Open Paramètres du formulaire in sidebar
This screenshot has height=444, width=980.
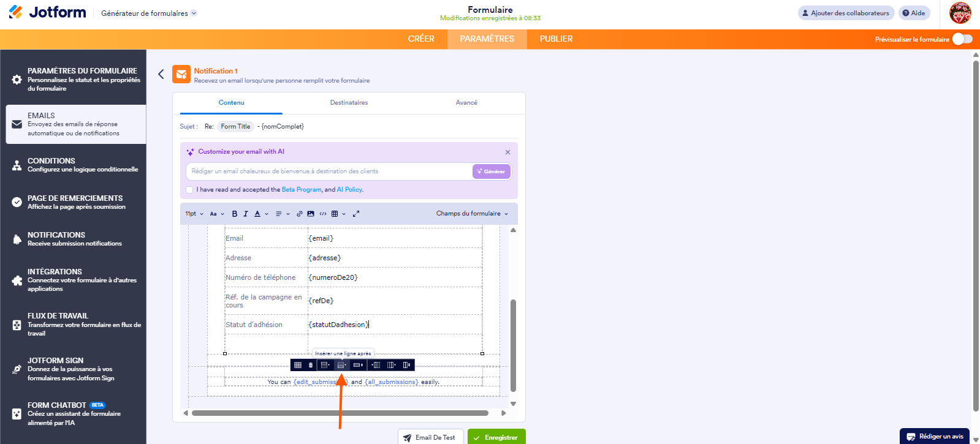point(76,79)
